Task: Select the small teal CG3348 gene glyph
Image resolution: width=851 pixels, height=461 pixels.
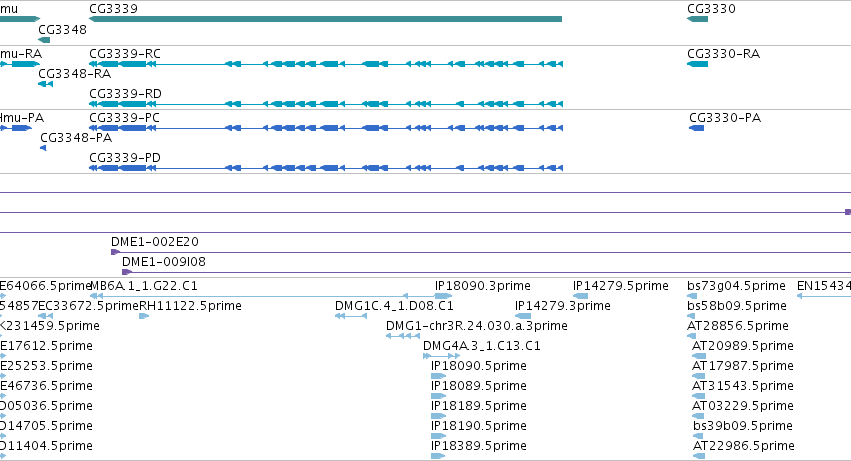Action: 44,40
